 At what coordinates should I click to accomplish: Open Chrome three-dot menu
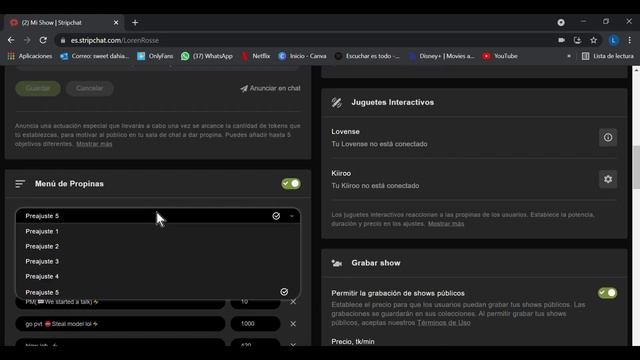point(629,40)
